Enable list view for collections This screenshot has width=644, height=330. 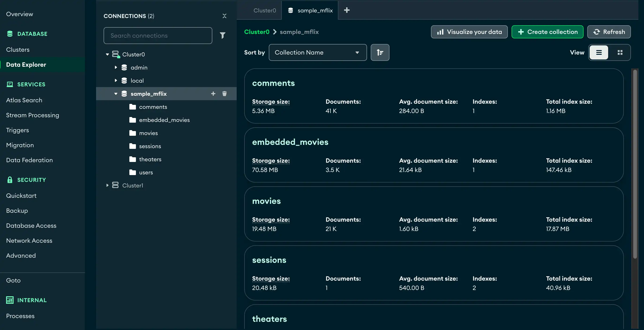(599, 52)
